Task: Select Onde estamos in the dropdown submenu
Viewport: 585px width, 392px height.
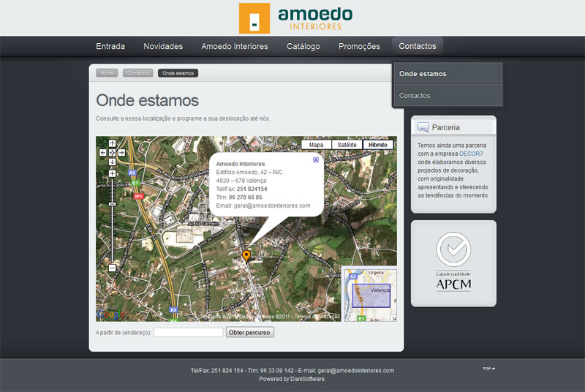Action: pyautogui.click(x=448, y=73)
